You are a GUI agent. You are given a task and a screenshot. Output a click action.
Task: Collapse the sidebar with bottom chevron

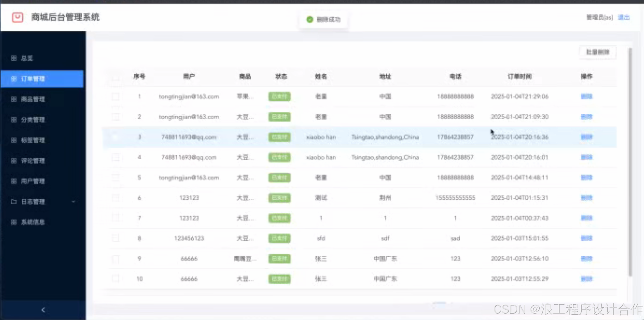coord(43,310)
